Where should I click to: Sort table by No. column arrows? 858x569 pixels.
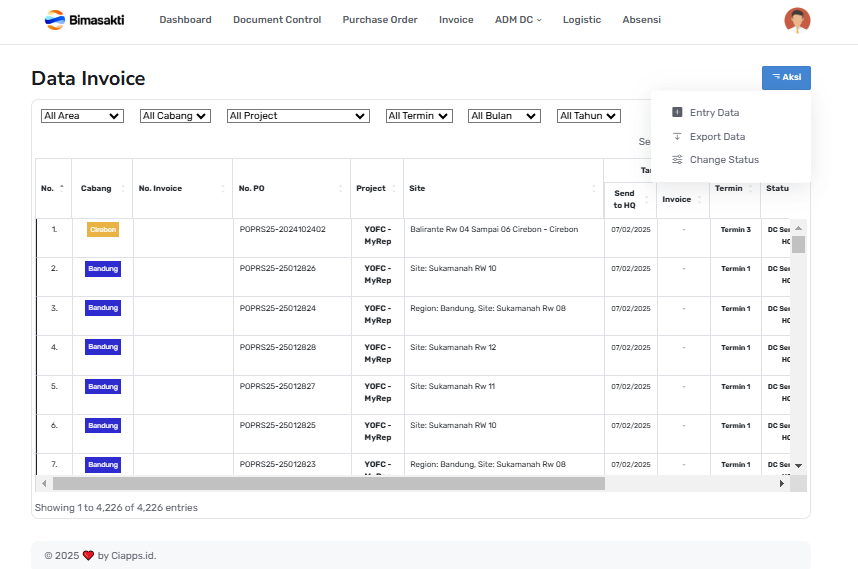tap(62, 188)
